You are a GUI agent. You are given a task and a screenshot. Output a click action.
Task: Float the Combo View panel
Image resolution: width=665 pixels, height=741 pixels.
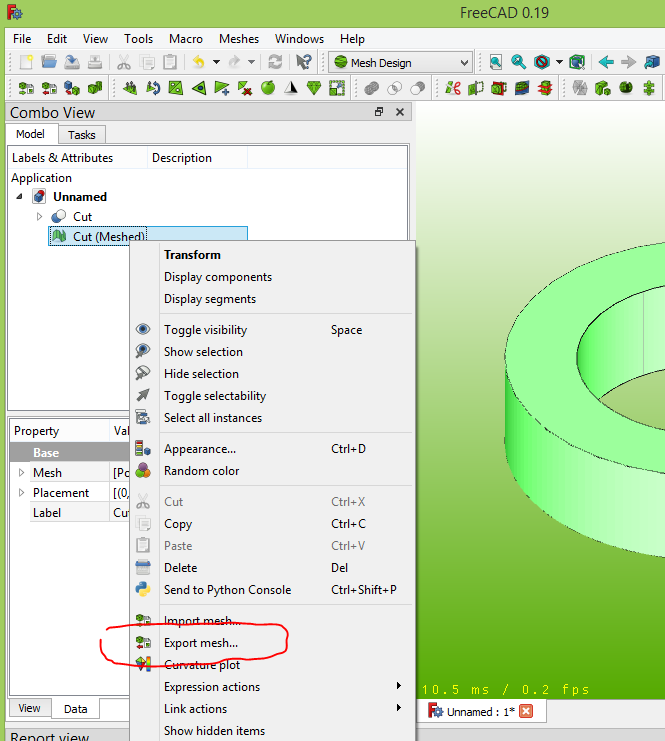point(379,112)
